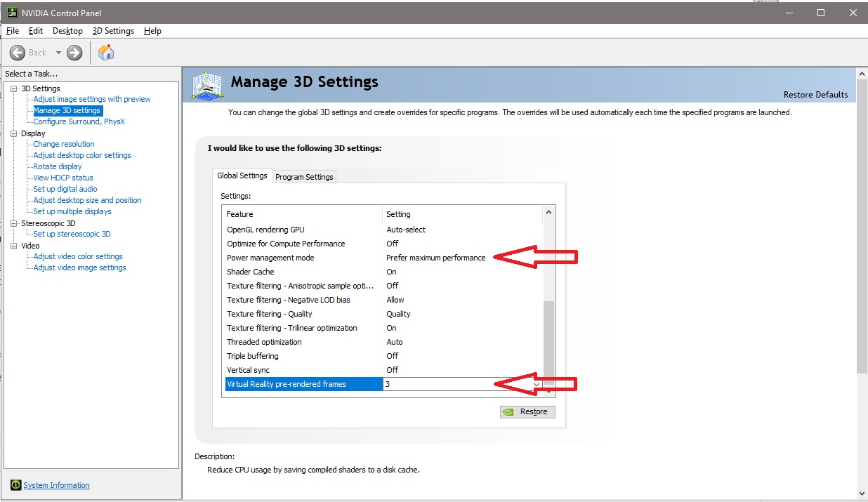Select the Power management mode row

coord(383,258)
